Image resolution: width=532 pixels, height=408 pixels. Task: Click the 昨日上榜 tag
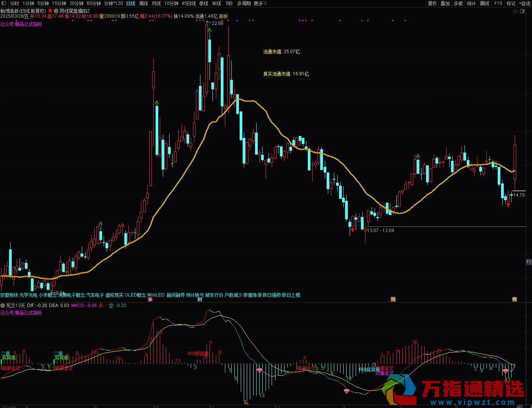[x=291, y=295]
